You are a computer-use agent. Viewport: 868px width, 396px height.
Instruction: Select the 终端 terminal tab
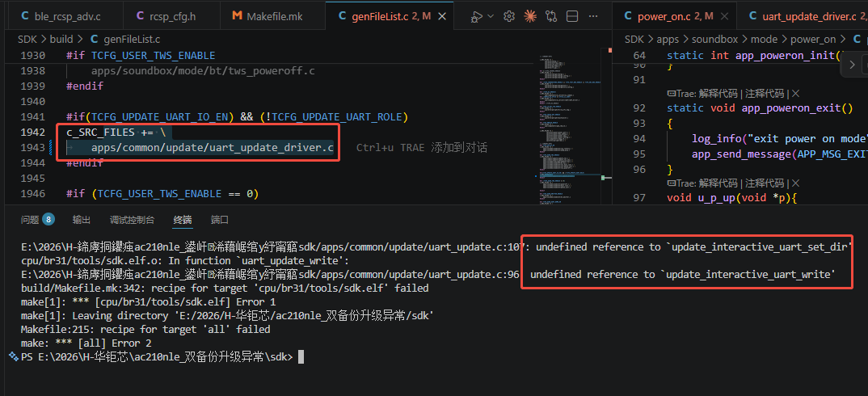(x=183, y=219)
